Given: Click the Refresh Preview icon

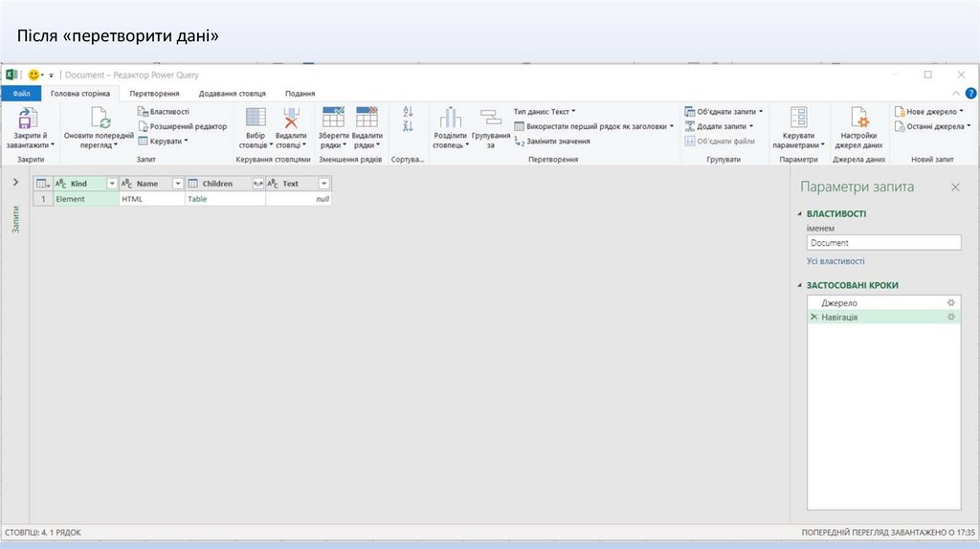Looking at the screenshot, I should pyautogui.click(x=100, y=118).
